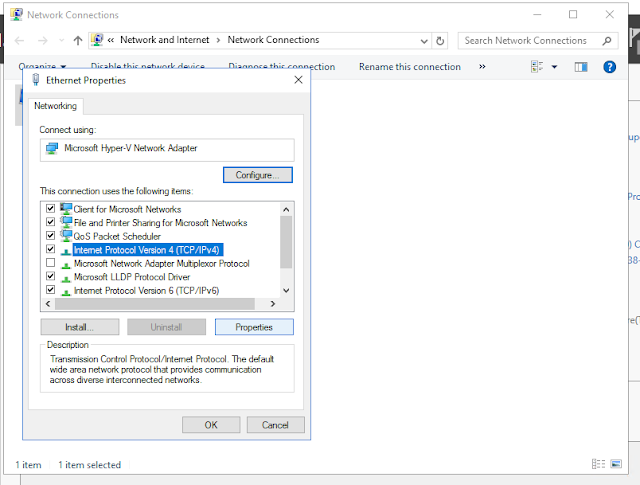The image size is (640, 485).
Task: Select QoS Packet Scheduler item
Action: pyautogui.click(x=117, y=236)
